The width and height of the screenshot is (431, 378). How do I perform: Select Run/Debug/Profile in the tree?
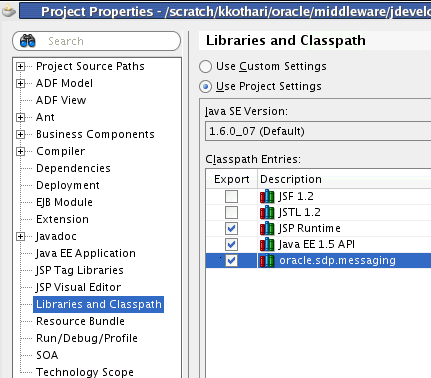coord(87,338)
